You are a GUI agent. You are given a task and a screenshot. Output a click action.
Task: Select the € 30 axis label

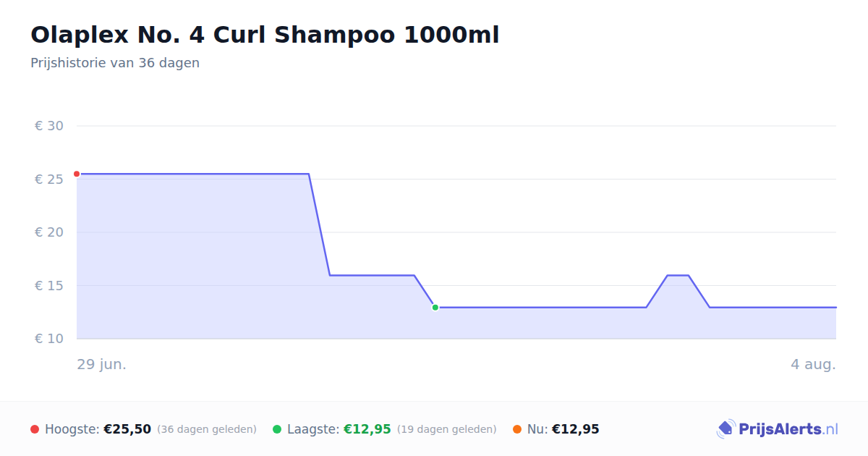click(x=49, y=126)
